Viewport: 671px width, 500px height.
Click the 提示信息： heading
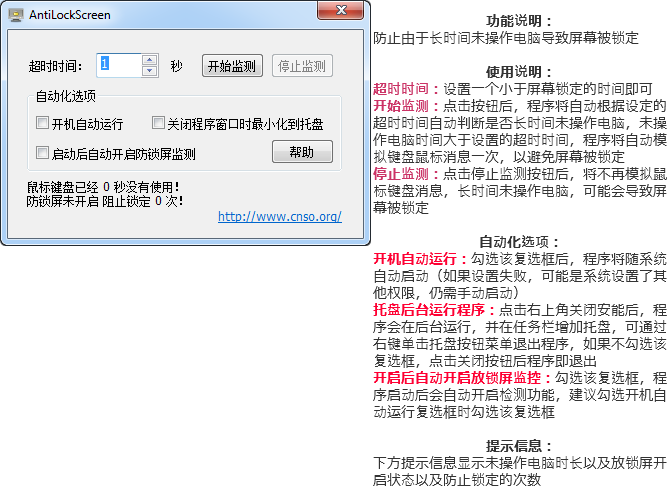click(x=520, y=446)
